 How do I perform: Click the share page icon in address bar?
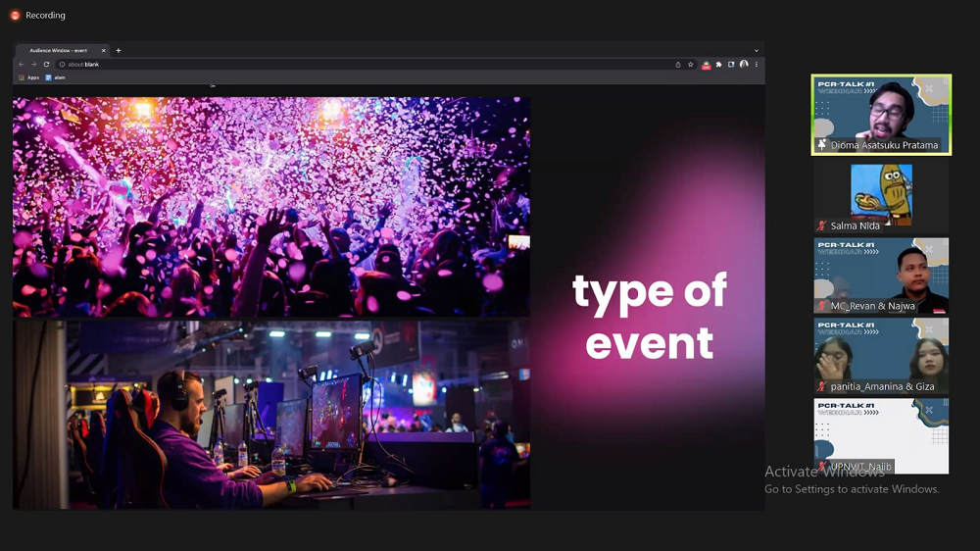tap(678, 65)
